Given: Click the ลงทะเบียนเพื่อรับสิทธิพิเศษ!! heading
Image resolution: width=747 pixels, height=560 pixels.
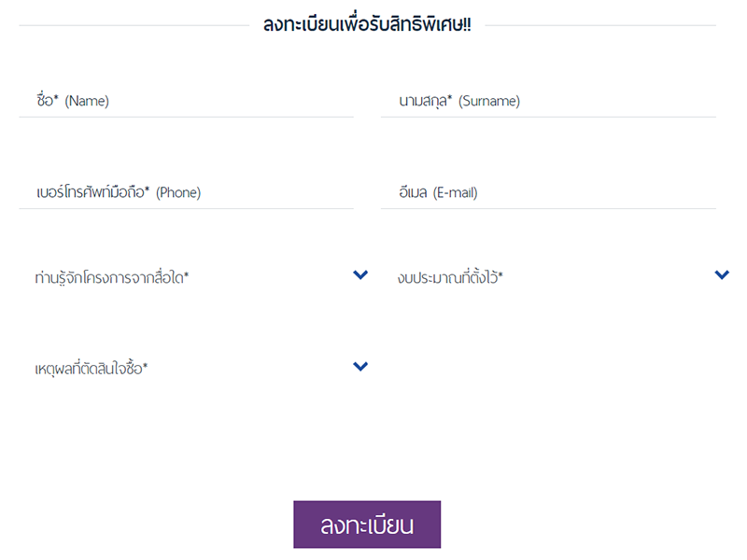Looking at the screenshot, I should [x=367, y=24].
